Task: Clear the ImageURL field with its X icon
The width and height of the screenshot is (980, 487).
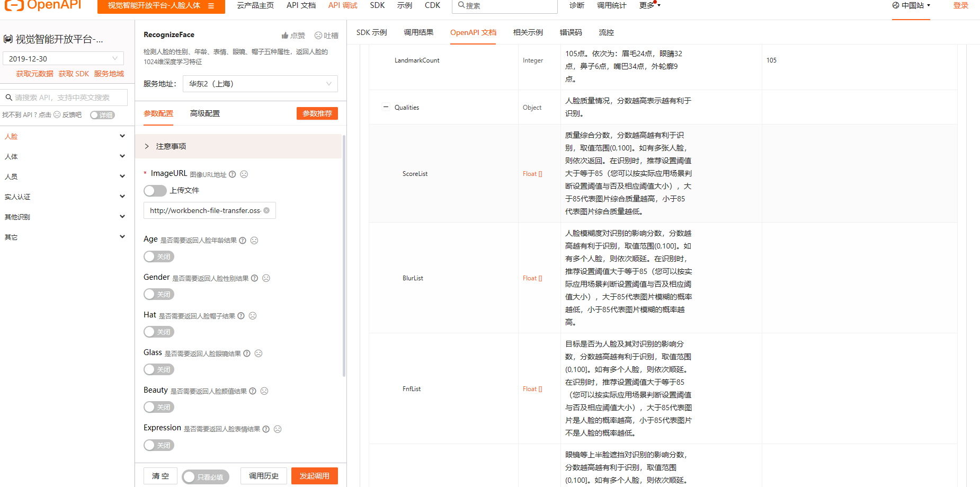Action: (266, 210)
